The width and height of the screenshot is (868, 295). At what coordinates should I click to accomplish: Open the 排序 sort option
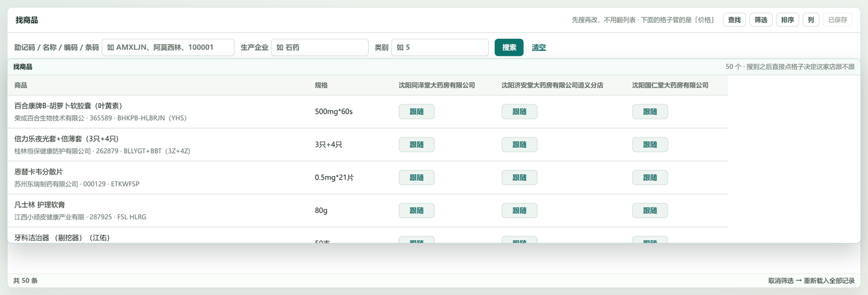[788, 20]
